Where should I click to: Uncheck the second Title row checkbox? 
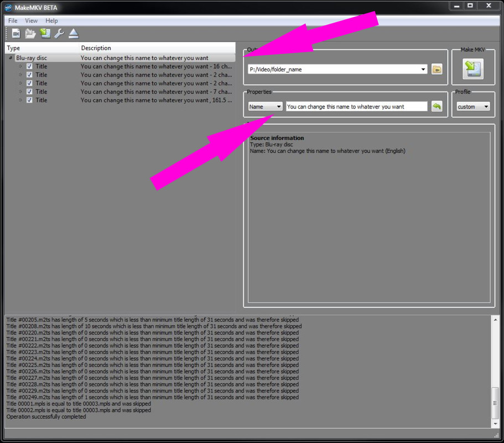click(x=29, y=75)
